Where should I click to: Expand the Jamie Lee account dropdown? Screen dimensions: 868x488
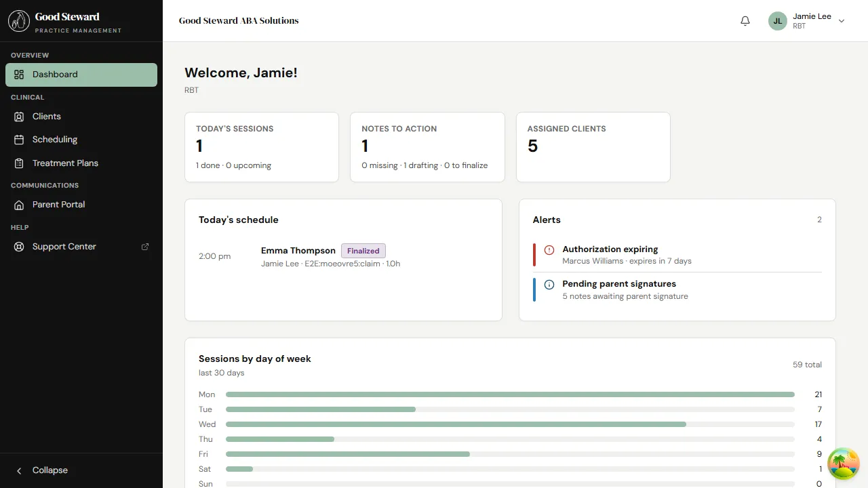point(842,21)
